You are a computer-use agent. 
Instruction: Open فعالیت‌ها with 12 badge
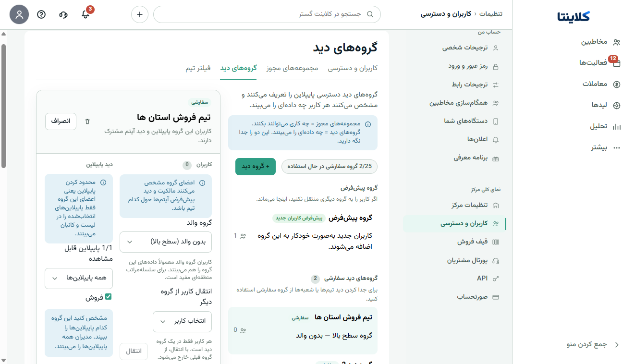(x=600, y=62)
